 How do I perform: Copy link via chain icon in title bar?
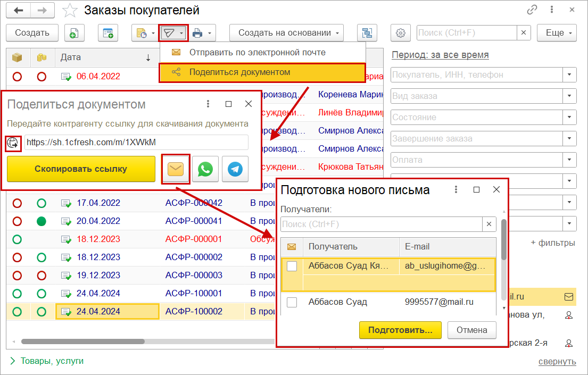[532, 10]
